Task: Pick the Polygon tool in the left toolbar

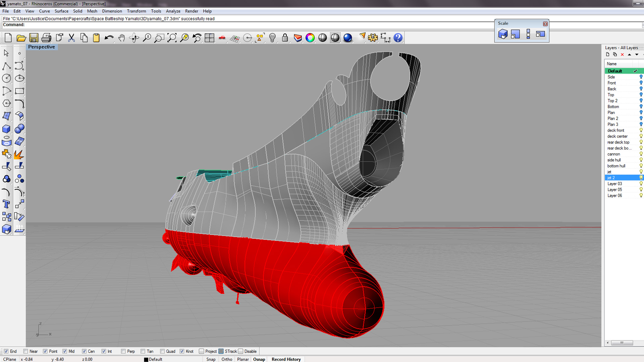Action: click(x=6, y=103)
